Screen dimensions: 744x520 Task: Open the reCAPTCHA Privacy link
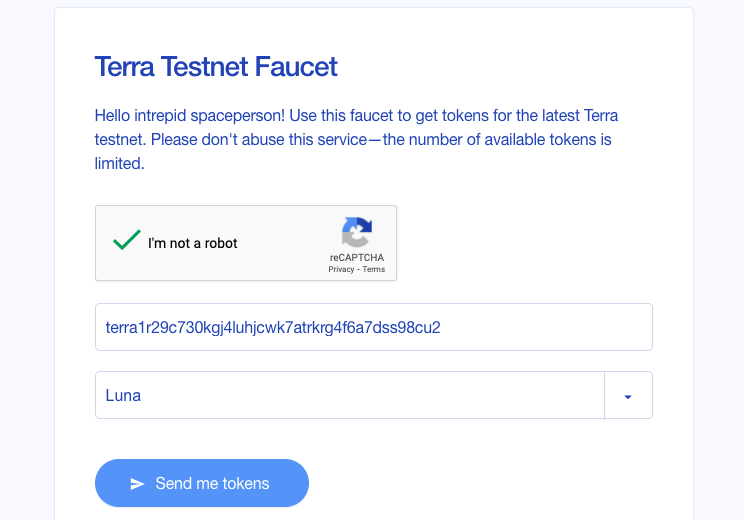click(341, 270)
